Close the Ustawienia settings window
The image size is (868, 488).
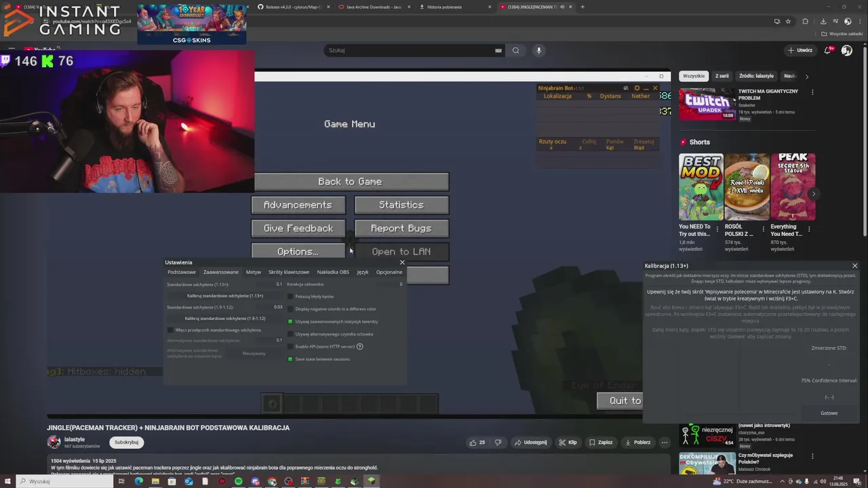pos(401,262)
